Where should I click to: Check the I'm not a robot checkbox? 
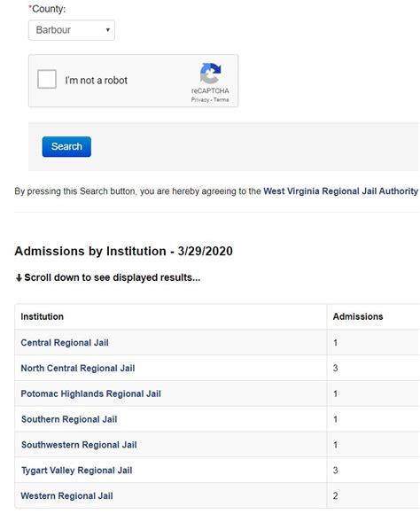pos(47,79)
